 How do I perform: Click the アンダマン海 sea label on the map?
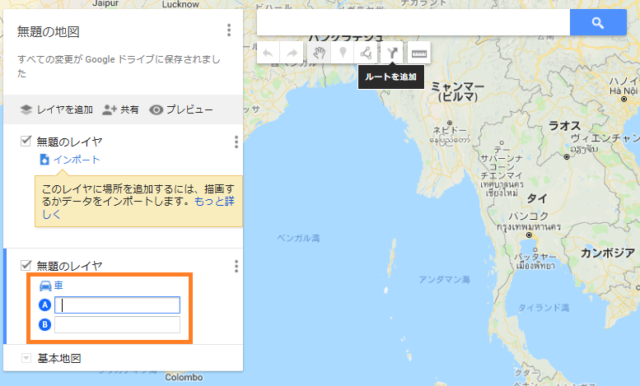(444, 280)
